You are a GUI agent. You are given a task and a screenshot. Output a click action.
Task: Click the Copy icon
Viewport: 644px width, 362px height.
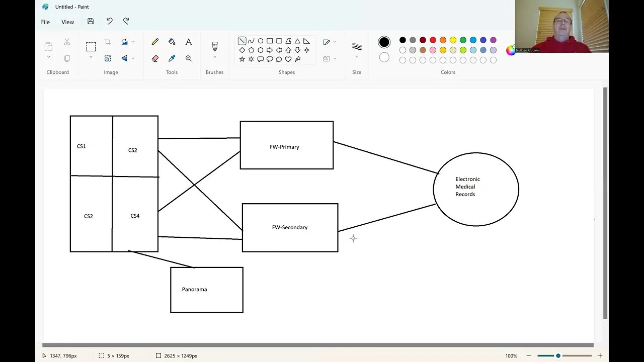point(67,58)
